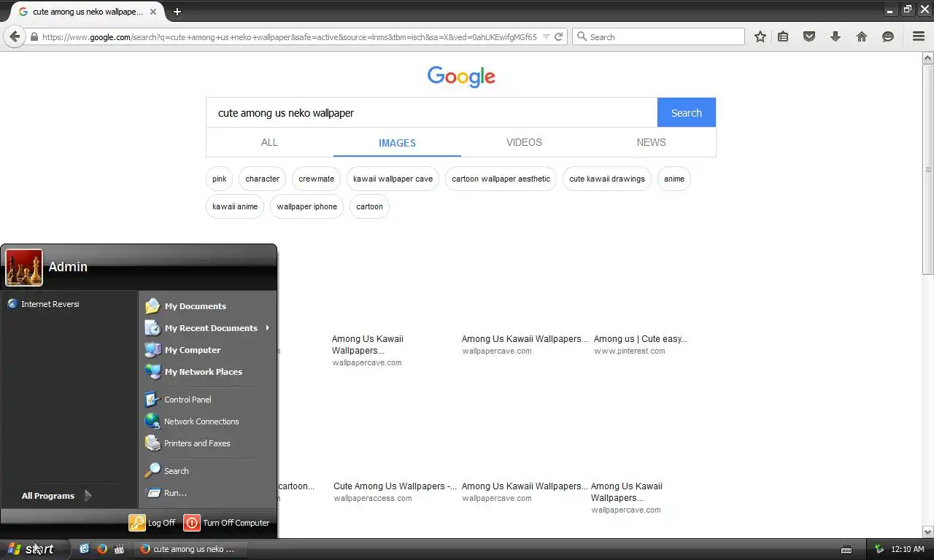Click the magnifier icon in Firefox search box
The height and width of the screenshot is (560, 934).
click(x=581, y=36)
